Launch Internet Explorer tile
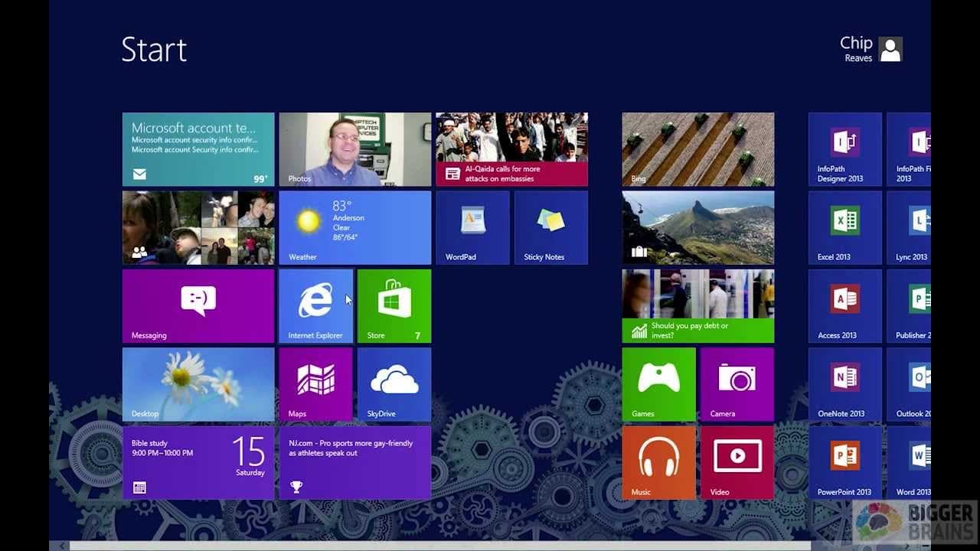The width and height of the screenshot is (980, 551). [315, 306]
